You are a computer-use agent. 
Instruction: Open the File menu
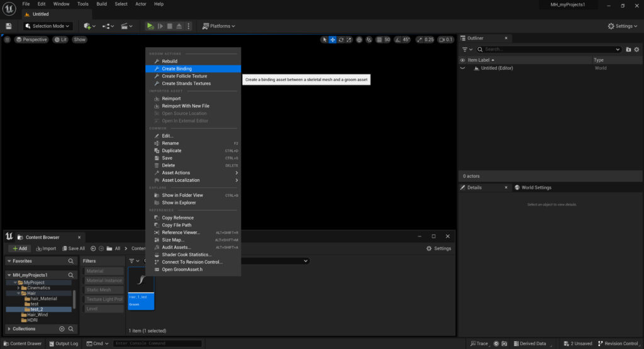[26, 4]
